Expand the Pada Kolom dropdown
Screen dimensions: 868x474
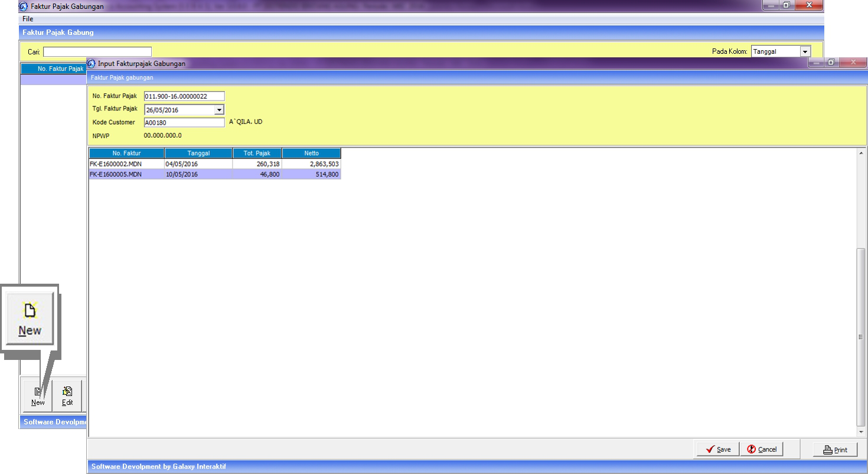pos(805,52)
